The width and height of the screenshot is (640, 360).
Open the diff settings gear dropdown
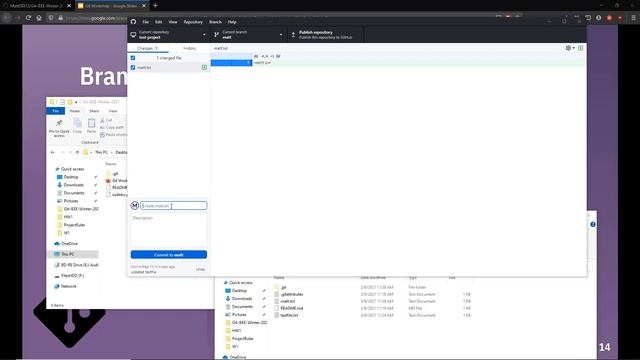coord(570,48)
